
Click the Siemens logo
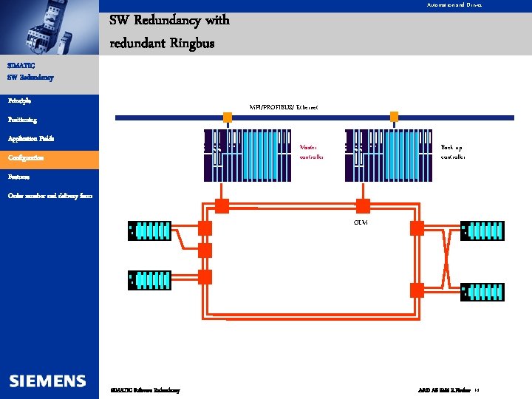(x=47, y=381)
